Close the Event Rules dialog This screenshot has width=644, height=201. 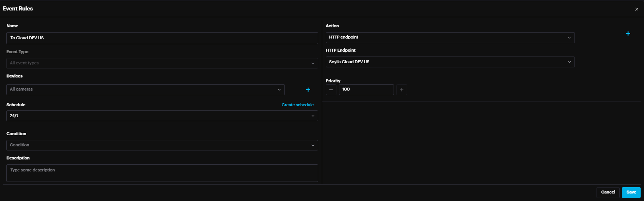tap(637, 9)
